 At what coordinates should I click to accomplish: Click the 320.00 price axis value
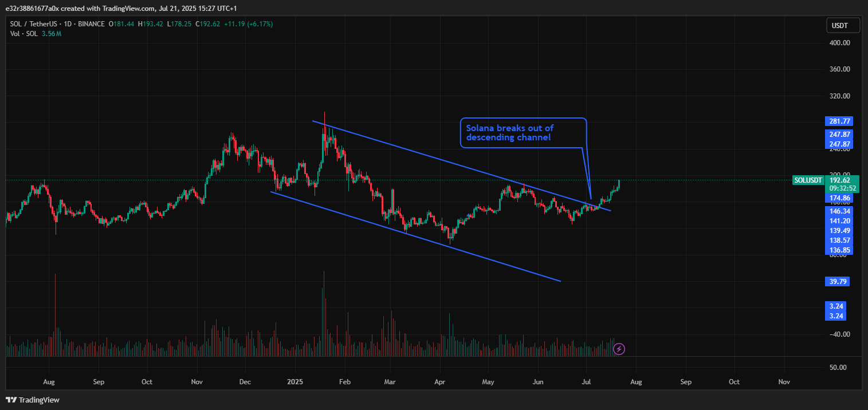click(x=839, y=96)
